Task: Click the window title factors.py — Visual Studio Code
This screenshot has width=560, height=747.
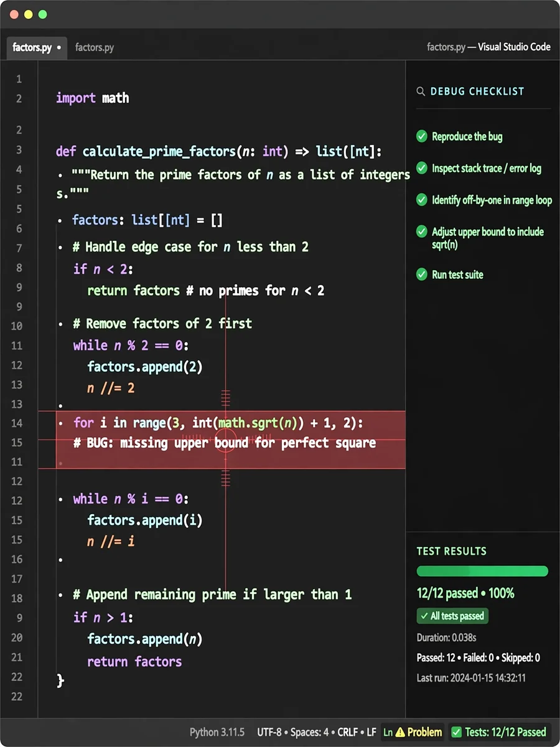Action: [x=488, y=47]
